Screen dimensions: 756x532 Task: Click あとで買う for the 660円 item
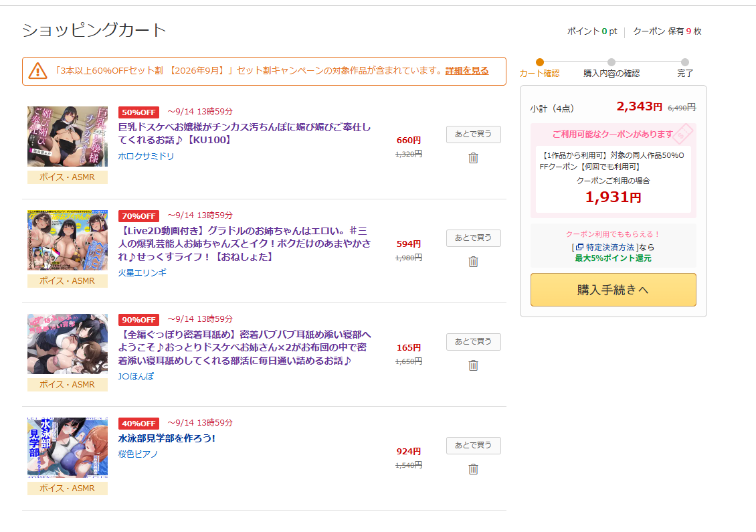(x=474, y=134)
